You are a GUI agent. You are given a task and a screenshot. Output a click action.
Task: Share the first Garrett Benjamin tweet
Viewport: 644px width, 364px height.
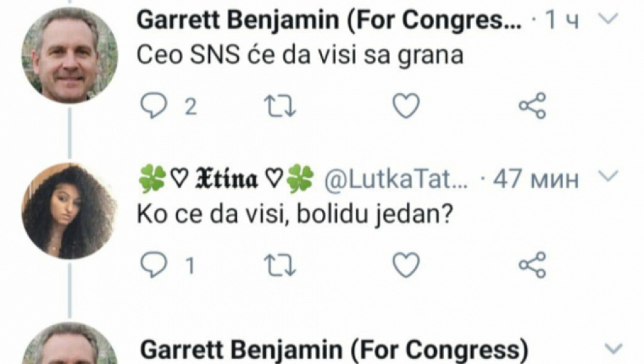click(x=532, y=105)
